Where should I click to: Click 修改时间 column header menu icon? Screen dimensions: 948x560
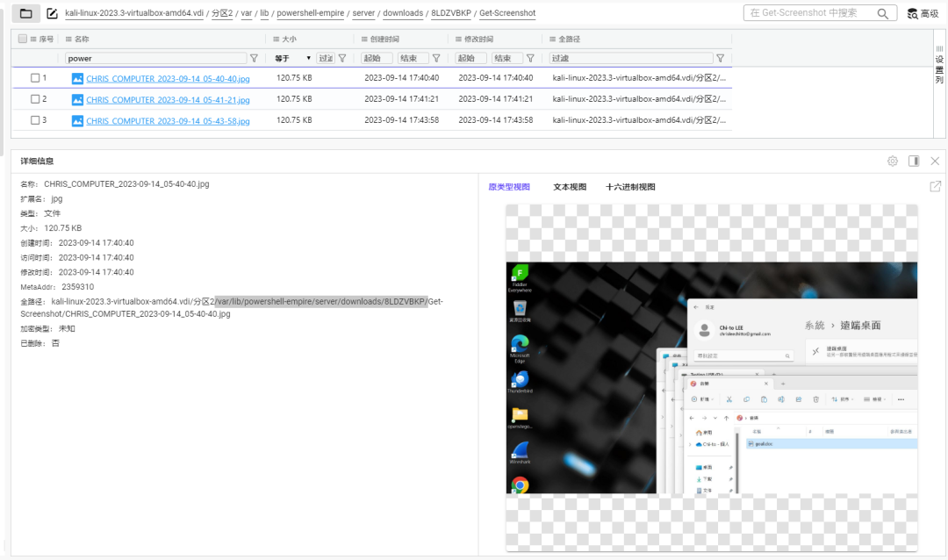(458, 39)
